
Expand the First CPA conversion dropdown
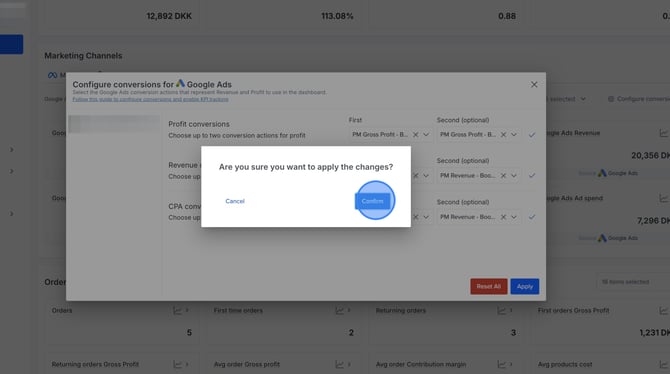tap(426, 217)
